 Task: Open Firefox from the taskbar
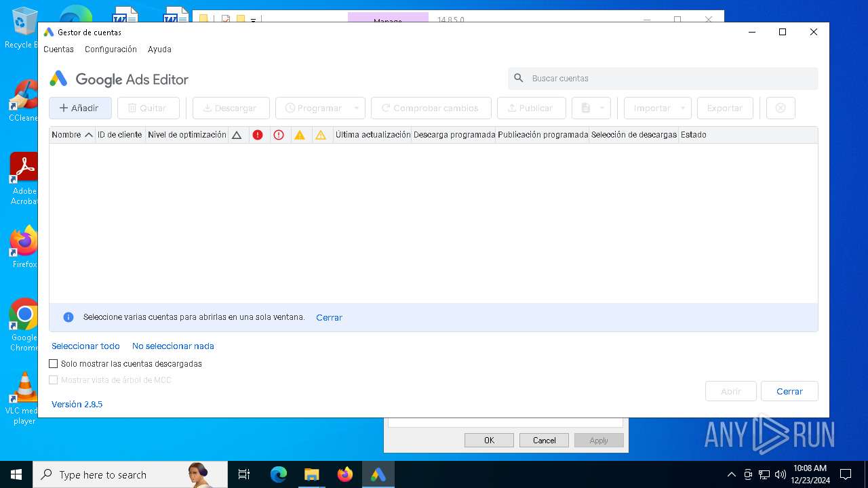[x=345, y=474]
